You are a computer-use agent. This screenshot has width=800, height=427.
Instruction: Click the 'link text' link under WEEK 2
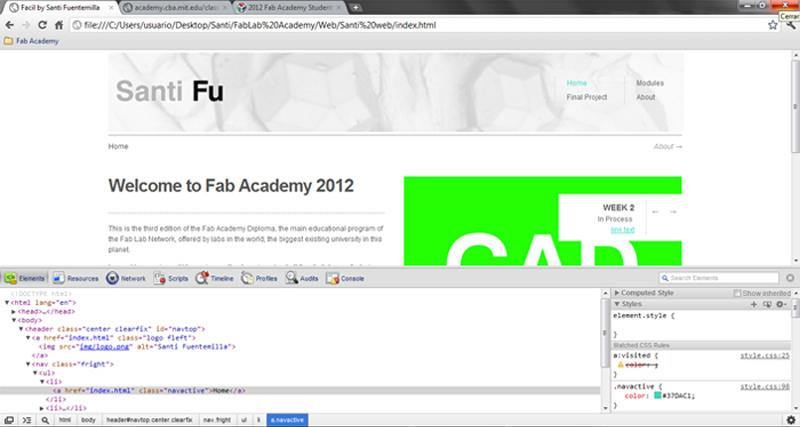tap(622, 230)
